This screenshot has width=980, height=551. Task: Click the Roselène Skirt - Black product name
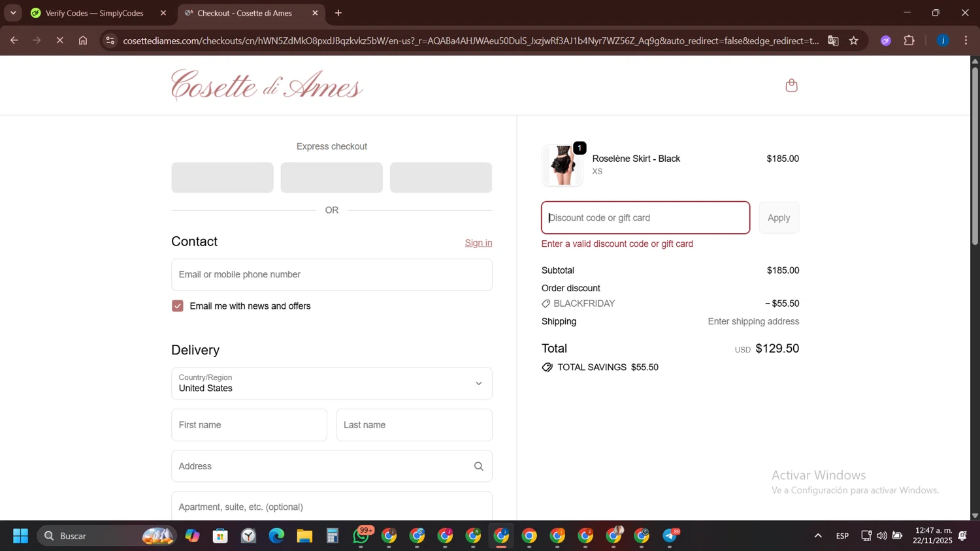tap(636, 159)
